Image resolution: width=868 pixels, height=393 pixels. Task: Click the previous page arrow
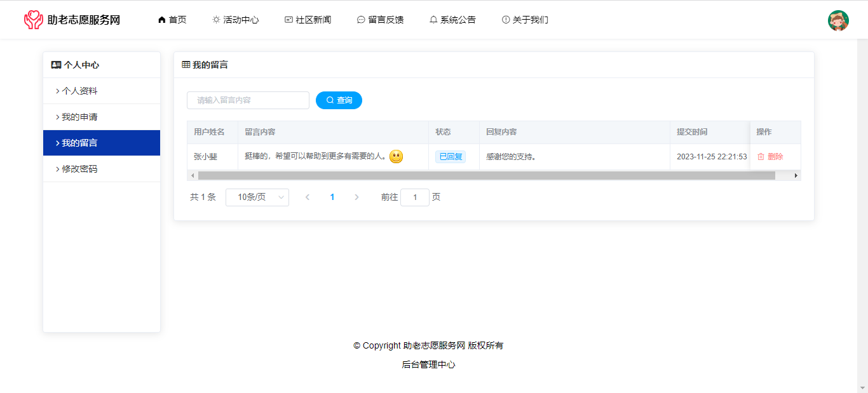click(308, 197)
